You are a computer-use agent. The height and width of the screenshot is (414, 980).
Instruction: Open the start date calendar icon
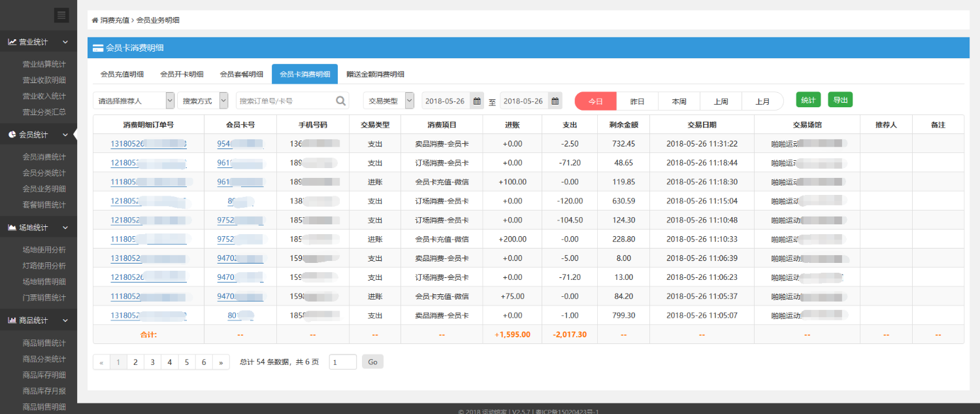pos(477,101)
